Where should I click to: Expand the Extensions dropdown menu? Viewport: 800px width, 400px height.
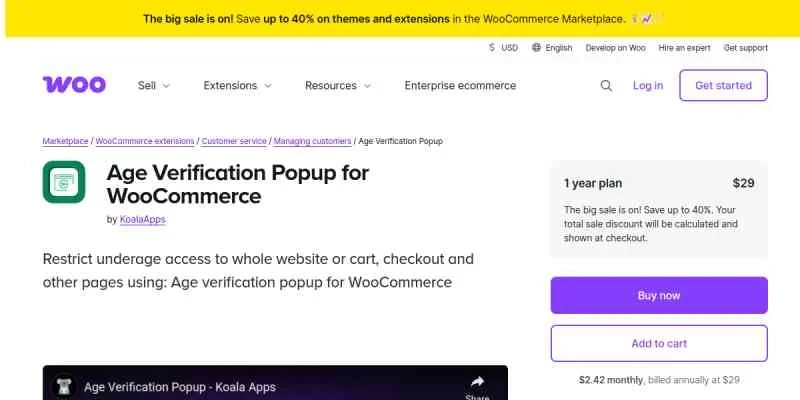point(237,86)
